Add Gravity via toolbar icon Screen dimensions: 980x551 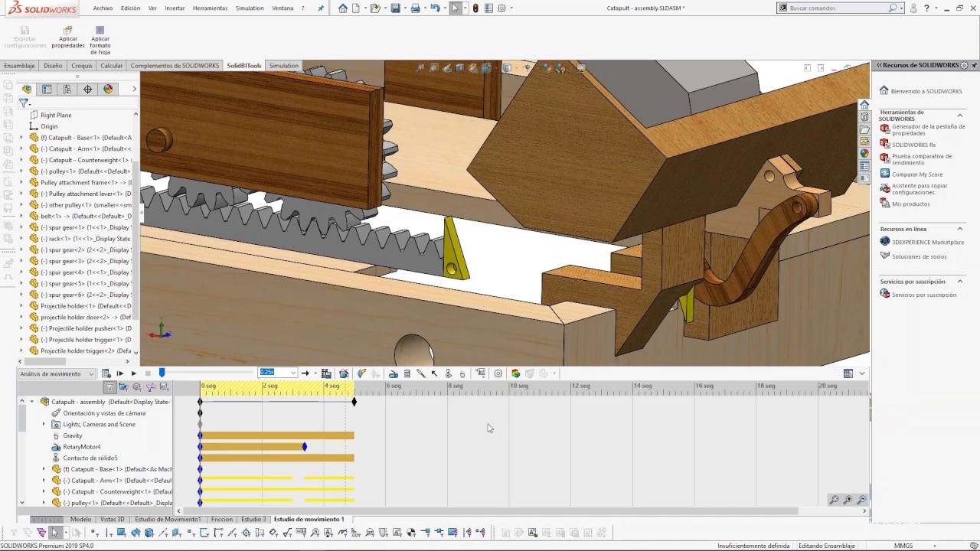tap(462, 373)
